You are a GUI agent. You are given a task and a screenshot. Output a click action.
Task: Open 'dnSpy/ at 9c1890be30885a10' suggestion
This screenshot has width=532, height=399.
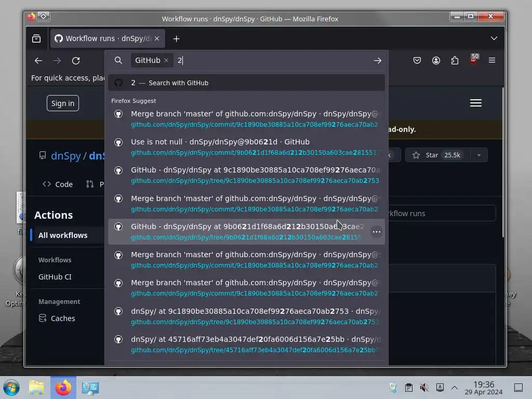[246, 316]
